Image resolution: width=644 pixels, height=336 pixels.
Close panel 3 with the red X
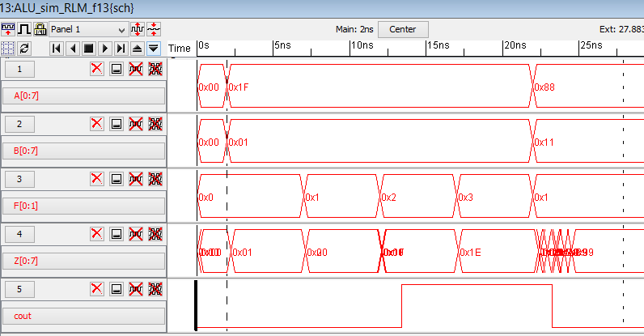(x=97, y=179)
